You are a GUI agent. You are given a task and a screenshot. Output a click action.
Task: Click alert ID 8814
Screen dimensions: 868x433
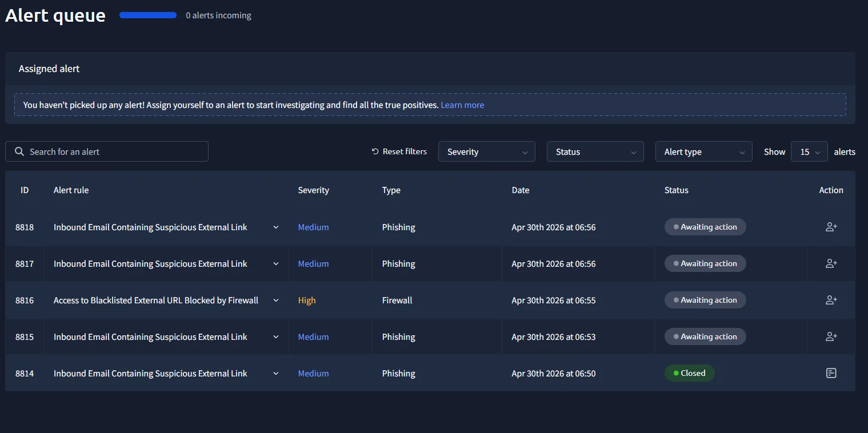click(x=25, y=374)
